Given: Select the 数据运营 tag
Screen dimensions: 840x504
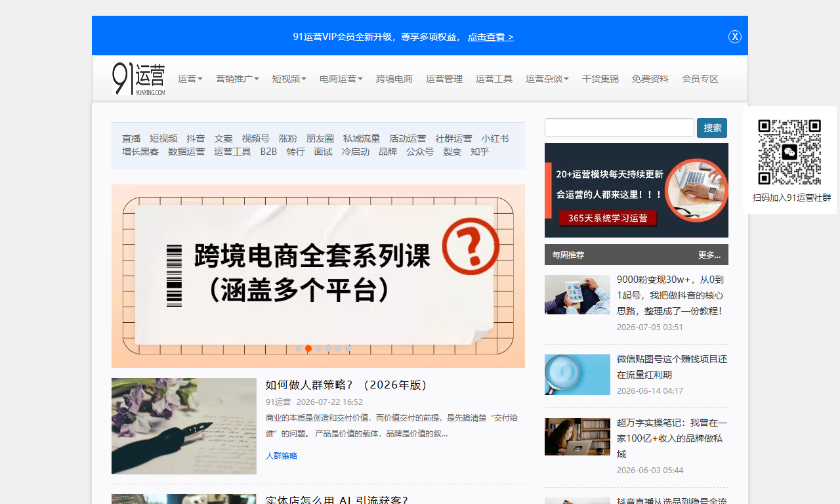Looking at the screenshot, I should 186,152.
